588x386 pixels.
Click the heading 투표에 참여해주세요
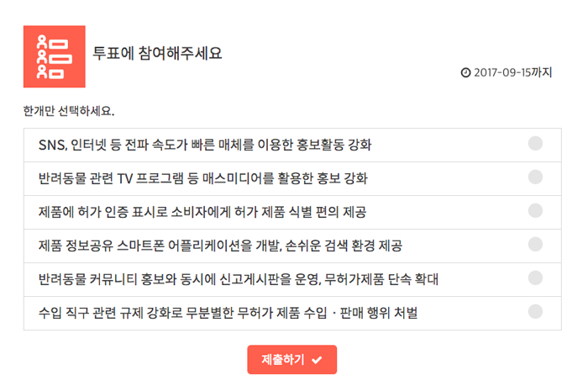point(157,53)
